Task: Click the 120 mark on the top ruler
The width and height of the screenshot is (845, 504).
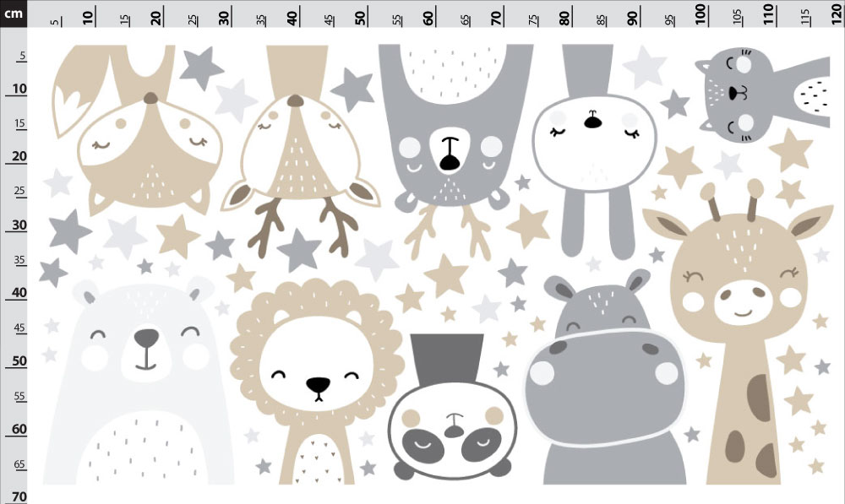Action: click(837, 14)
